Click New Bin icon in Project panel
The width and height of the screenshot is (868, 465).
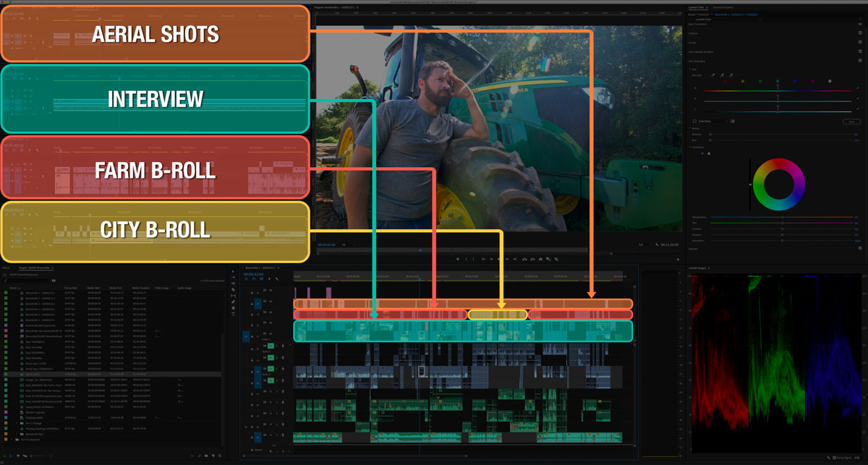point(206,456)
